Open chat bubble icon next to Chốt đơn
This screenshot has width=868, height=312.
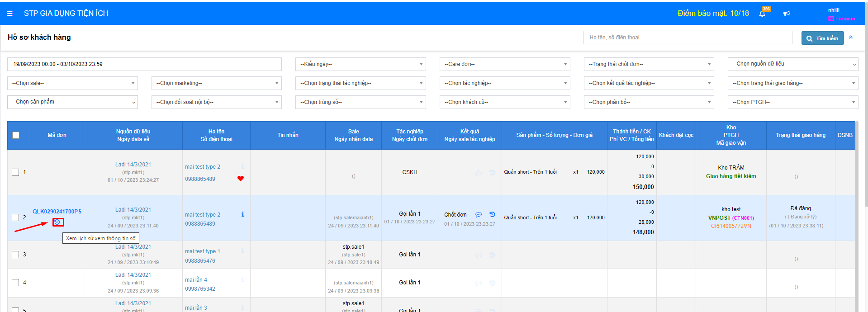coord(478,215)
